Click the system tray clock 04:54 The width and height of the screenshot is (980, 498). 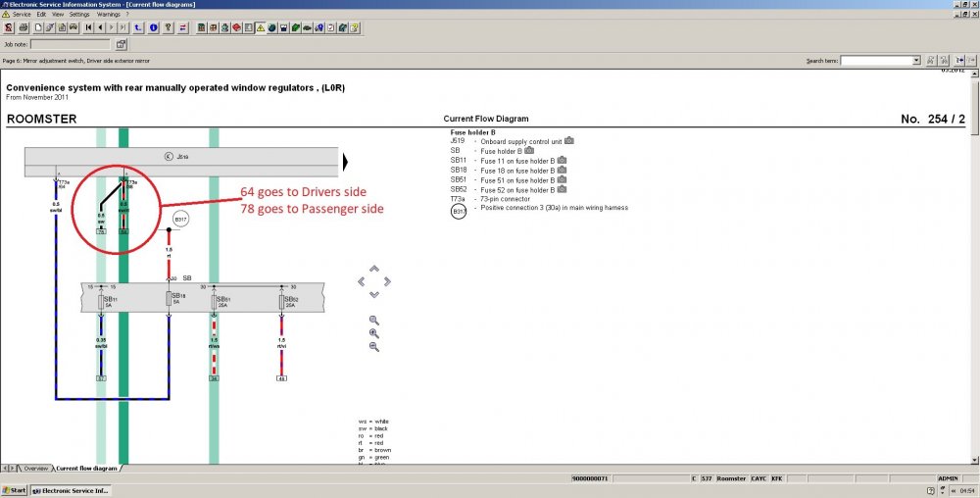click(966, 491)
